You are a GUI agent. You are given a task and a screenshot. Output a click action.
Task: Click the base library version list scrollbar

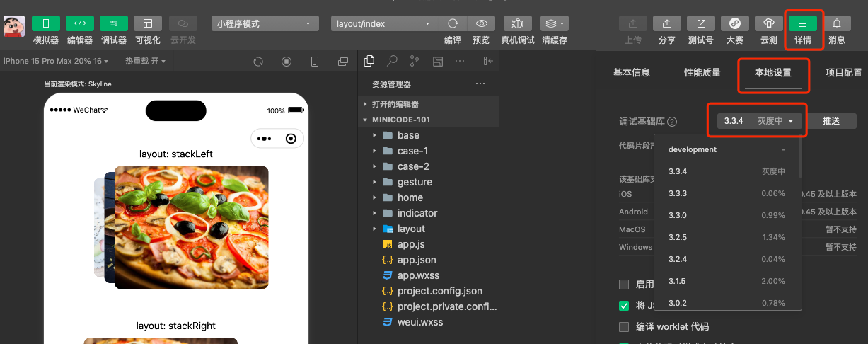point(800,157)
